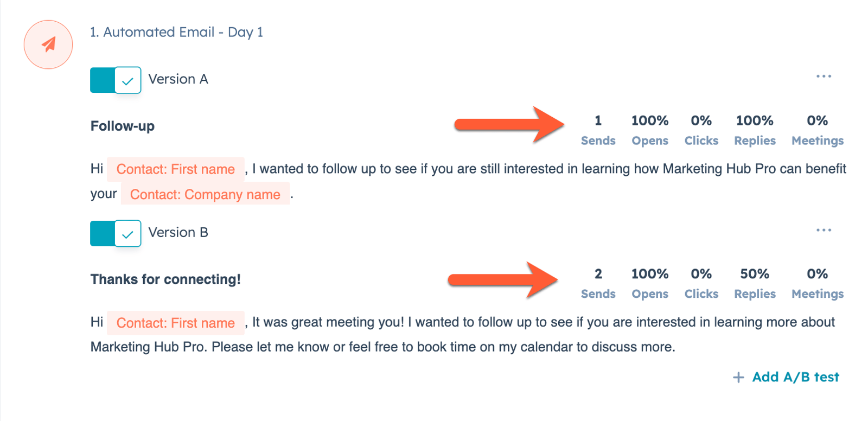Toggle the Version A switch off
Image resolution: width=868 pixels, height=421 pixels.
[116, 80]
